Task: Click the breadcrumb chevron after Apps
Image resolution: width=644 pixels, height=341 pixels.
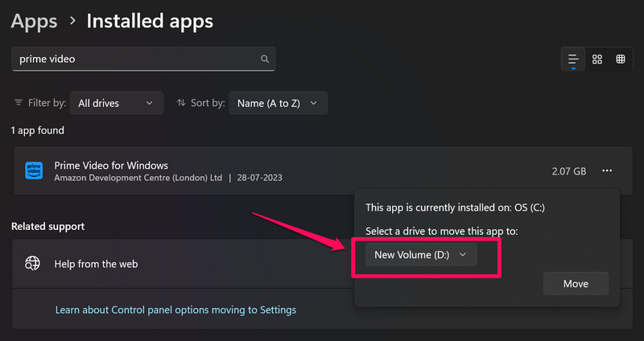Action: (x=71, y=22)
